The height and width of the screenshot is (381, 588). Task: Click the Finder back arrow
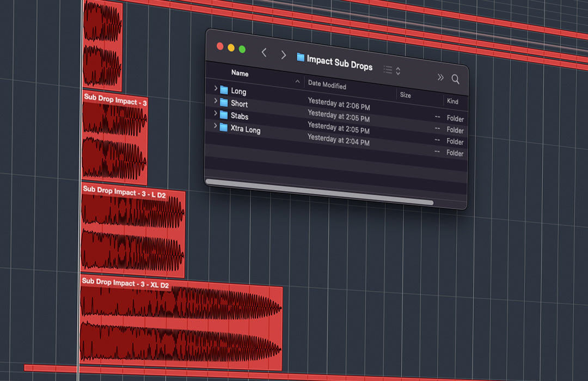pos(264,53)
